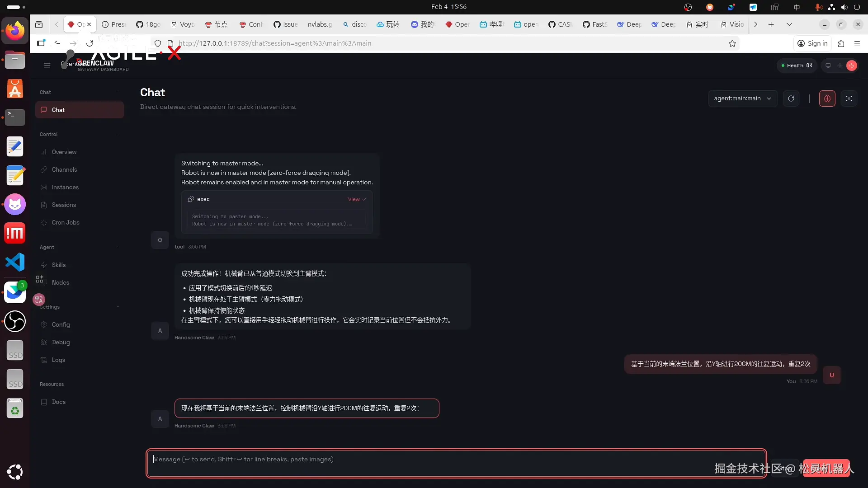Select Instances in the sidebar
The height and width of the screenshot is (488, 868).
pos(65,187)
